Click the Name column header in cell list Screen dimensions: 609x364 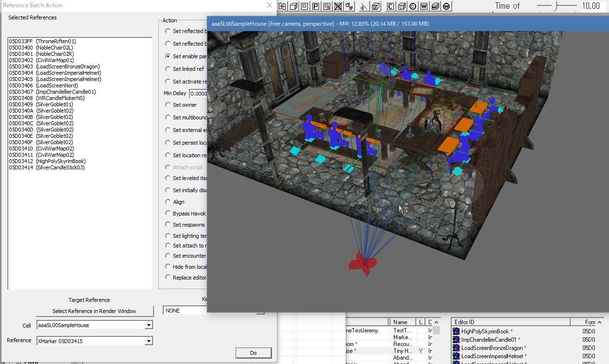pyautogui.click(x=403, y=322)
